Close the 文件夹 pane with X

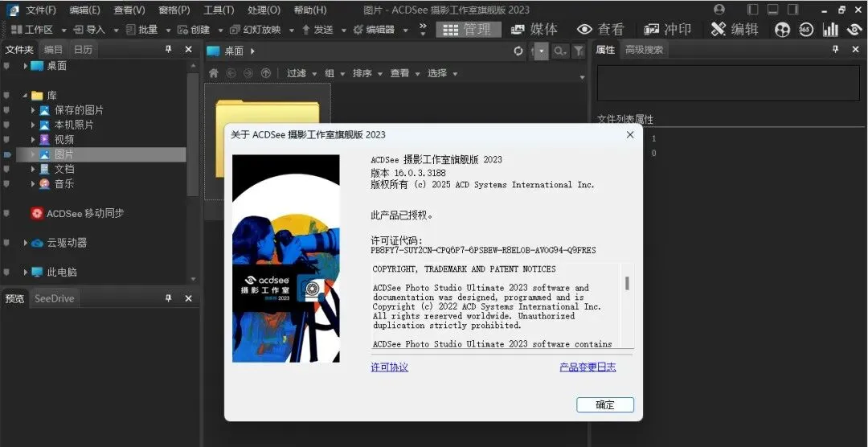pyautogui.click(x=188, y=49)
